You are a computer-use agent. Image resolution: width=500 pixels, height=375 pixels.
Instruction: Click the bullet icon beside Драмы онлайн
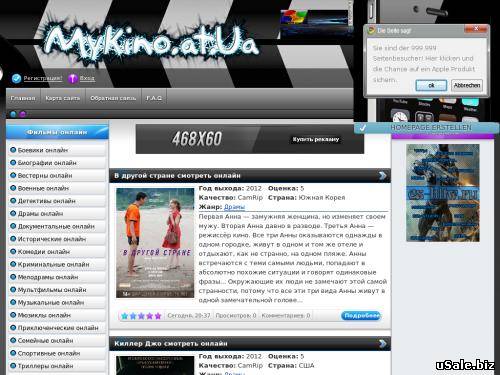(x=13, y=213)
